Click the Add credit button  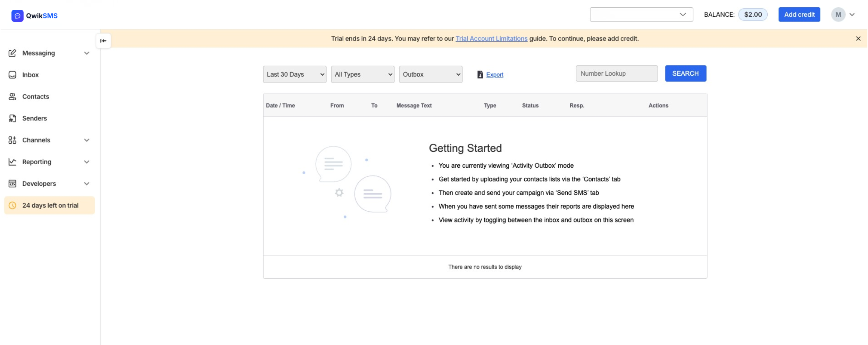pos(799,14)
